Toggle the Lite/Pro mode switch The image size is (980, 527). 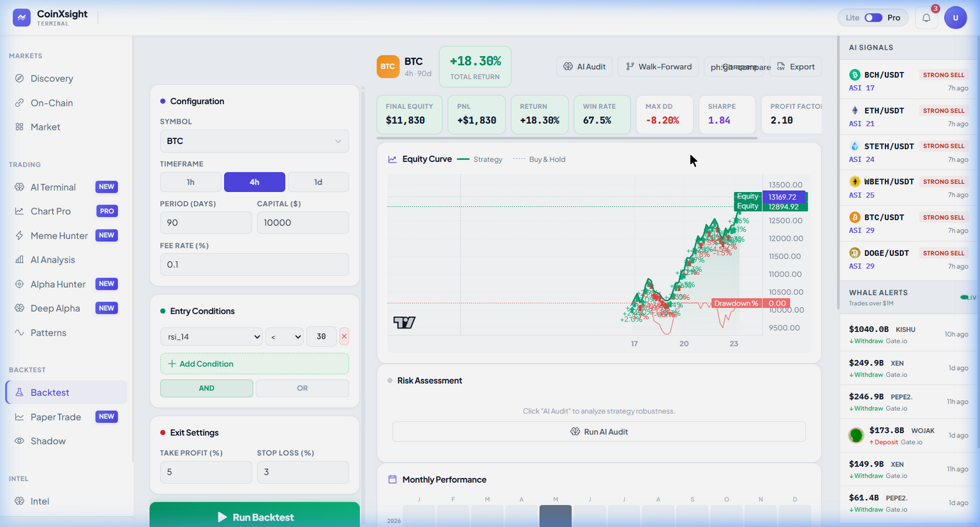click(873, 18)
